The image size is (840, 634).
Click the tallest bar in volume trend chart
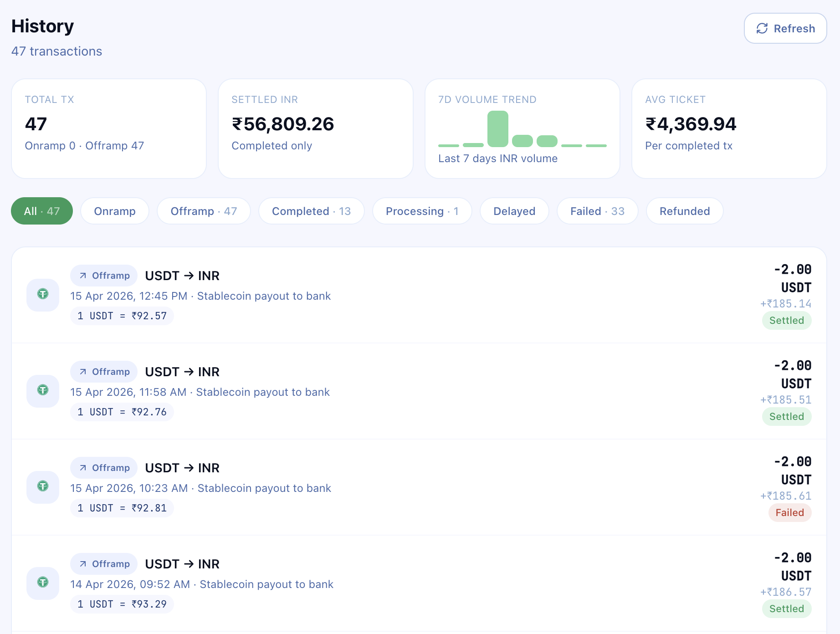pos(497,129)
